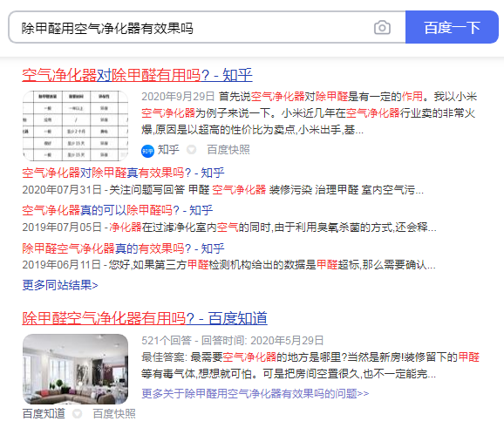This screenshot has height=428, width=504.
Task: Open result 除甲醛空气净化器有用吗? - 百度知道
Action: [x=145, y=318]
